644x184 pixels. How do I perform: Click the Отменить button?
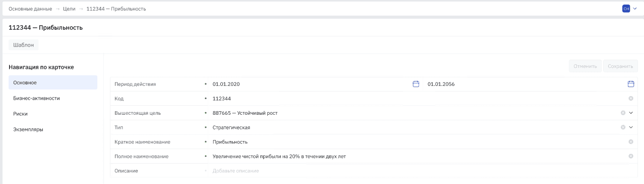(x=585, y=66)
